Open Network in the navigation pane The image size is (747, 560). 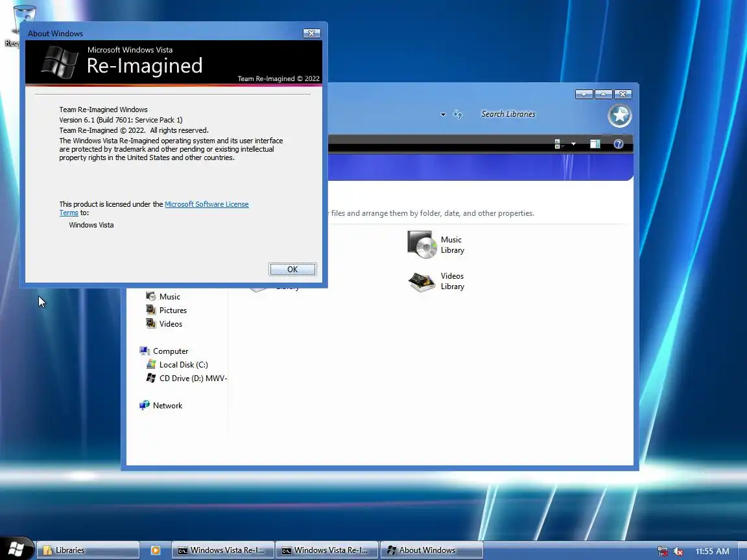click(161, 405)
